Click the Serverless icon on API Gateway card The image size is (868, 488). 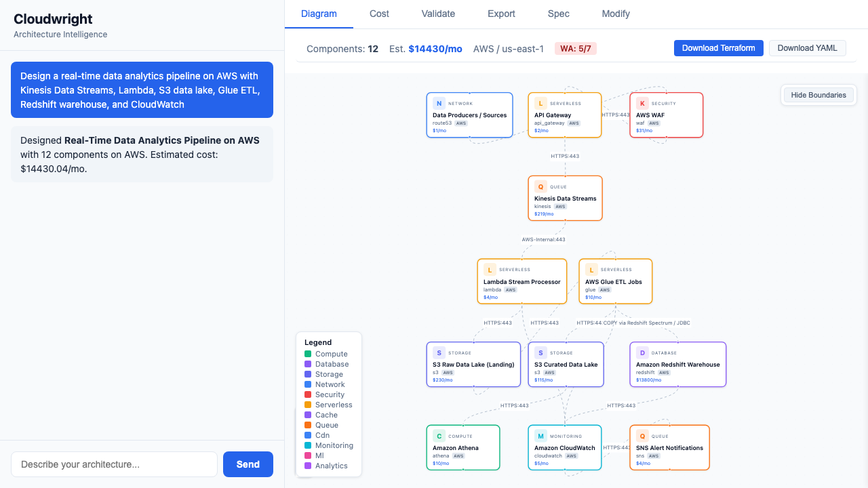coord(540,103)
